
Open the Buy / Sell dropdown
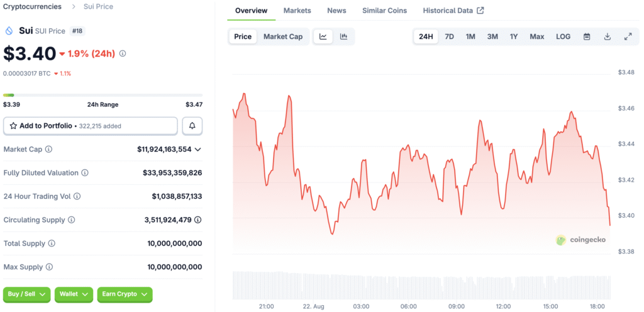click(x=26, y=294)
